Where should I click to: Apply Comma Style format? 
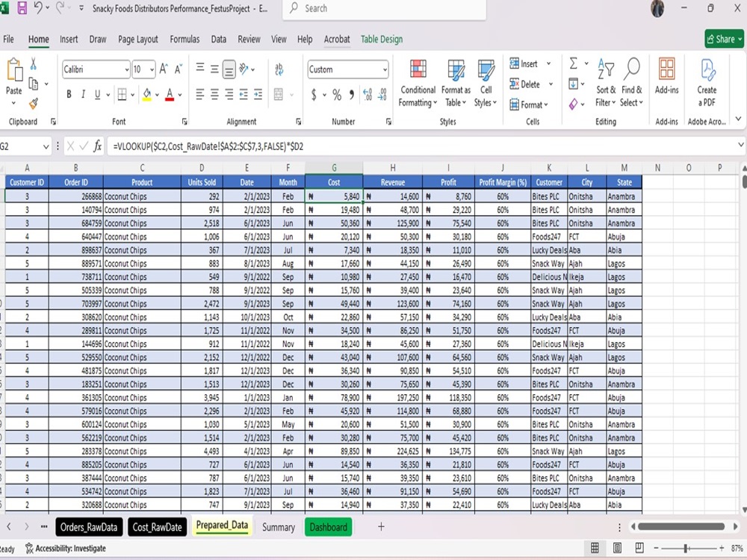pos(352,94)
